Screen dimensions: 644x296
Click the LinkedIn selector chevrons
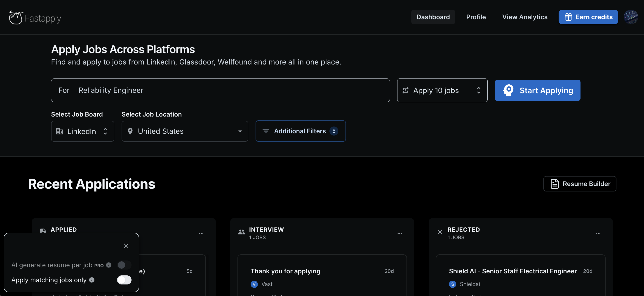(x=105, y=131)
